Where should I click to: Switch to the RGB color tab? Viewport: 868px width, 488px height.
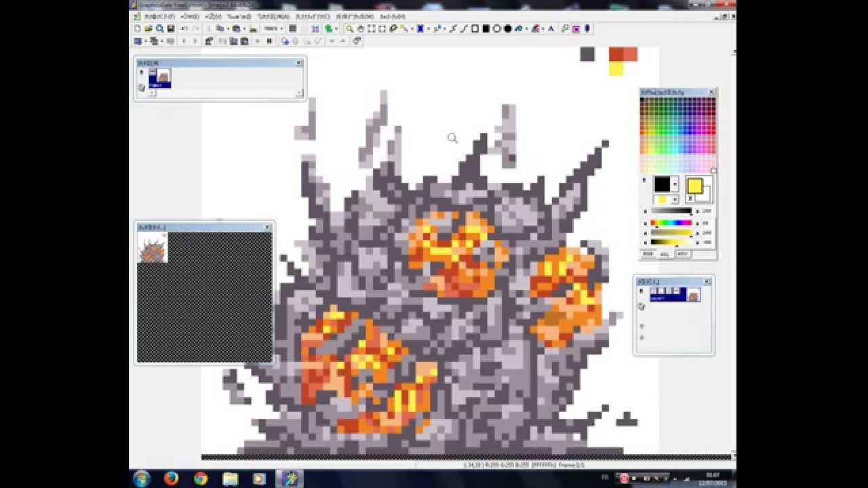(648, 253)
